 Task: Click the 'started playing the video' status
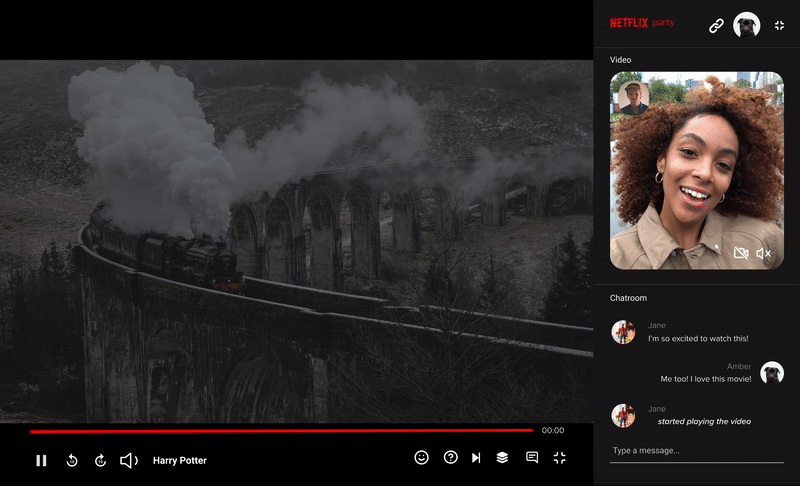click(704, 421)
